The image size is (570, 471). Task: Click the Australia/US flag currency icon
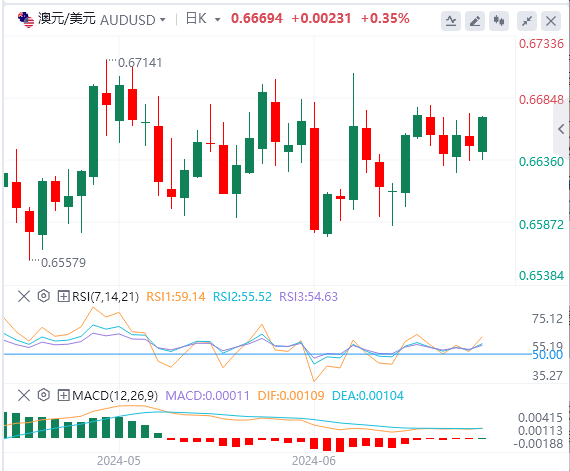click(x=25, y=20)
